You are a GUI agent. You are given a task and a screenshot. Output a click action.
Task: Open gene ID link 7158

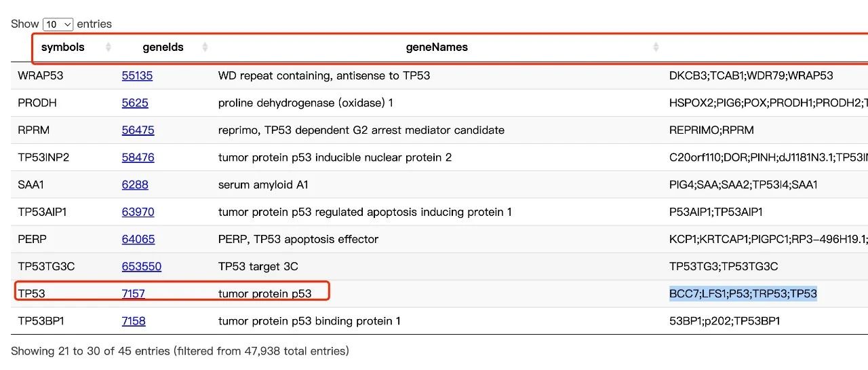click(134, 320)
